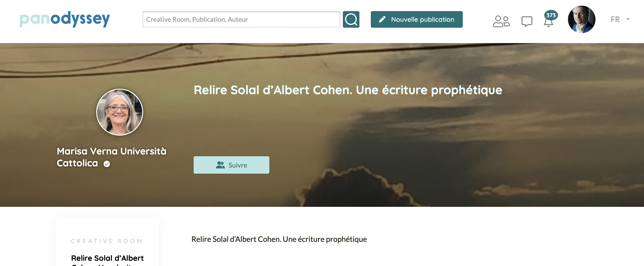Click the Creative Room sidebar heading
The image size is (644, 266).
(x=107, y=241)
